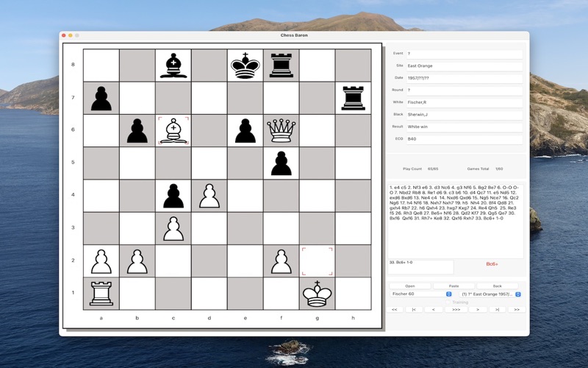Screen dimensions: 588x368
Task: Select the white pawn on a2
Action: [x=101, y=261]
